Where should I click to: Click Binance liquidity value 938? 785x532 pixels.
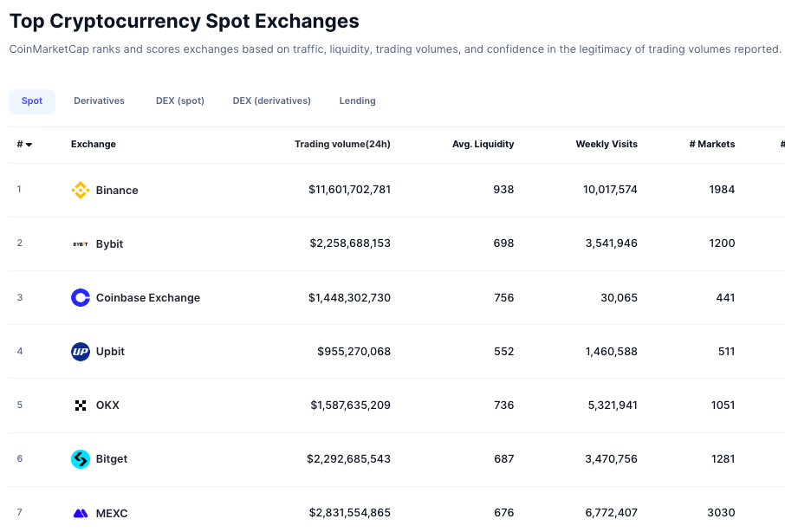click(503, 190)
